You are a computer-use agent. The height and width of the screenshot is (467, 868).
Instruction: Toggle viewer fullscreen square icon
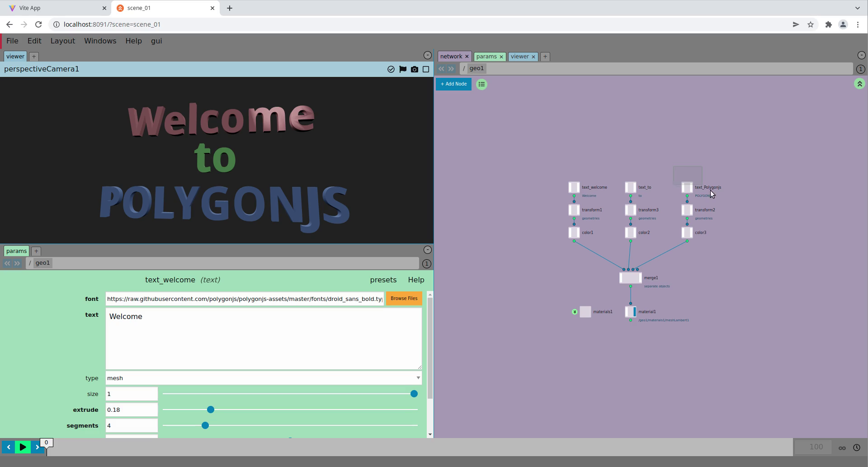pos(426,69)
